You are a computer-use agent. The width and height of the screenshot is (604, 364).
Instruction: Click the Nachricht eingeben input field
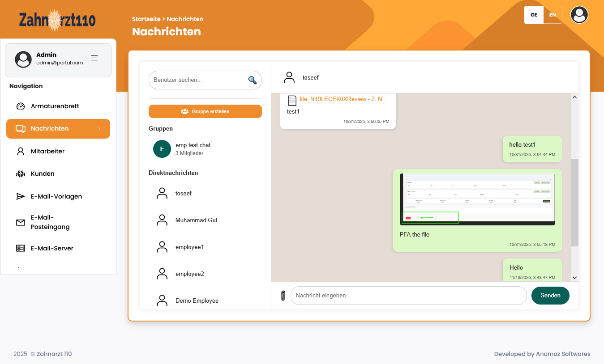(408, 295)
